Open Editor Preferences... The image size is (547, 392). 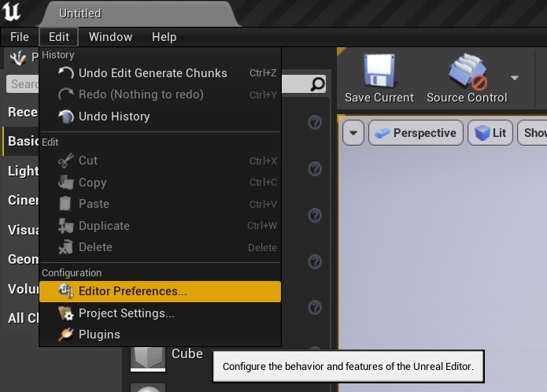click(160, 291)
